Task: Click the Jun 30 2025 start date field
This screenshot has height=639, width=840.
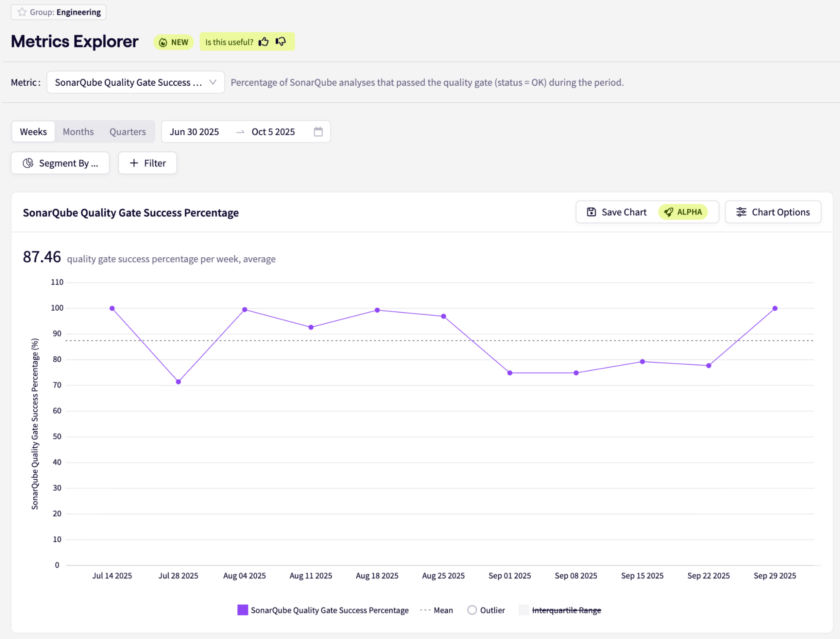Action: (194, 132)
